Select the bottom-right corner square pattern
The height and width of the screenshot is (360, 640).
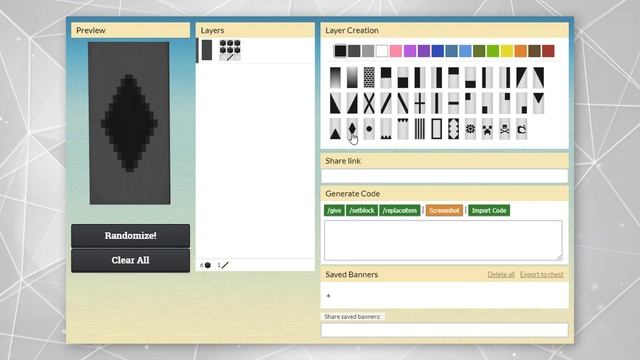521,103
